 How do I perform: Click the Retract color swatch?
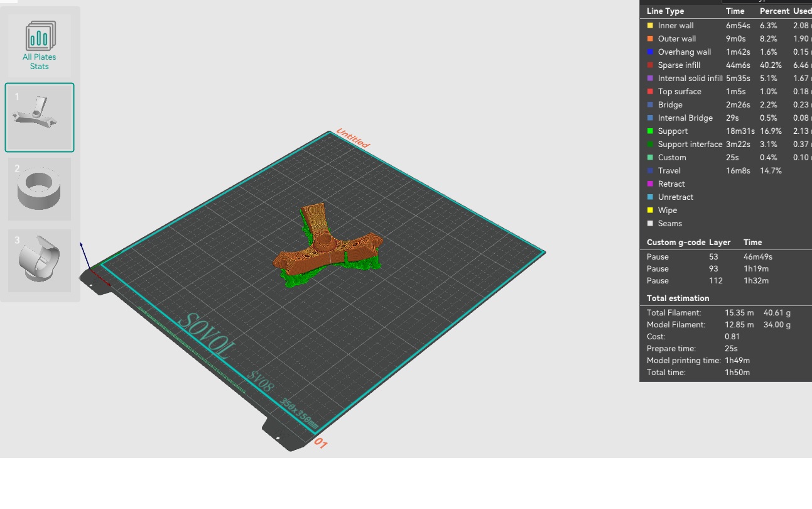650,184
